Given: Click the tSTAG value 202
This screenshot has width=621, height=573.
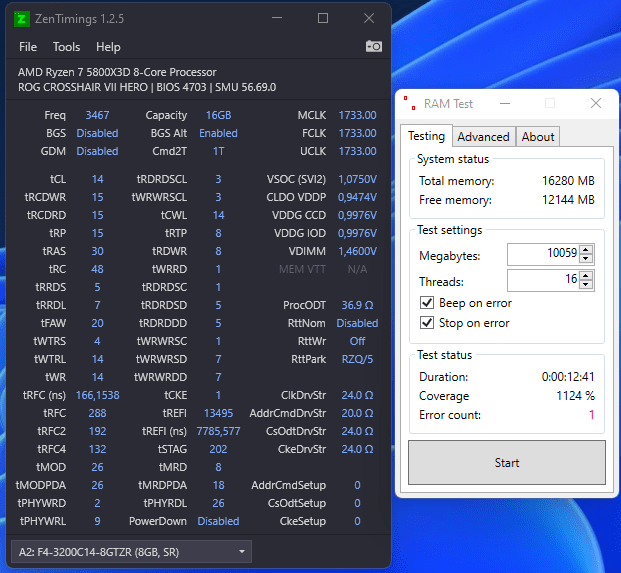Looking at the screenshot, I should tap(218, 449).
